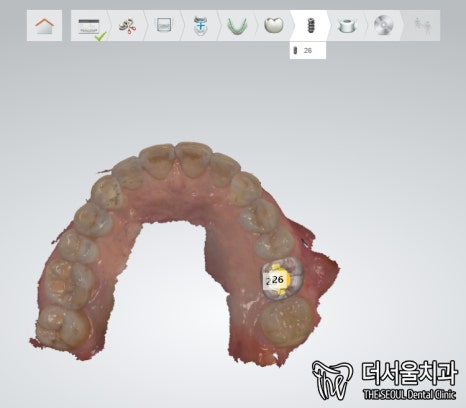This screenshot has height=408, width=466.
Task: Open the green arch alignment step
Action: 237,26
